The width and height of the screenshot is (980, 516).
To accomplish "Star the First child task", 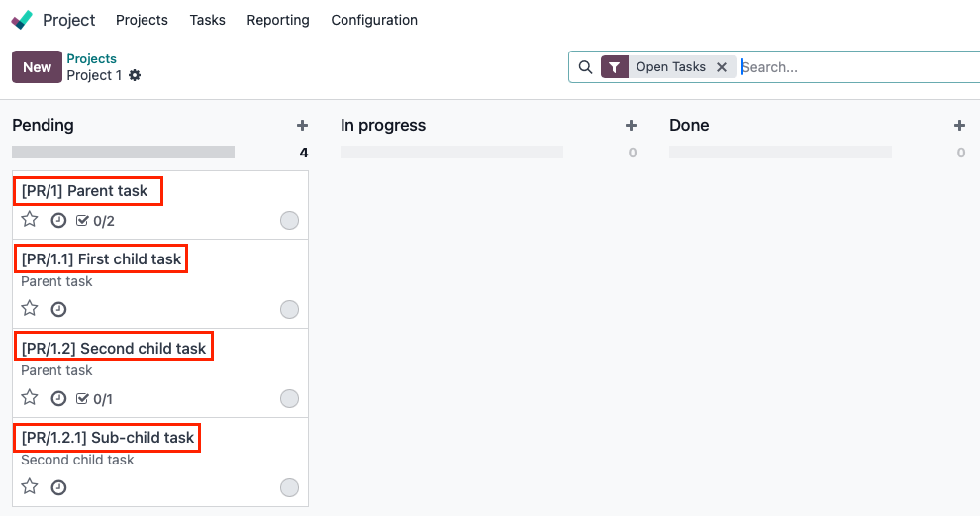I will [x=30, y=309].
